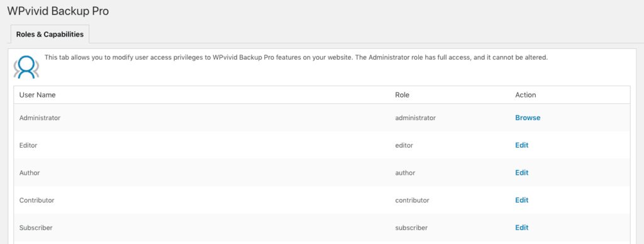Select the Contributor user name cell
The height and width of the screenshot is (244, 644).
[37, 200]
